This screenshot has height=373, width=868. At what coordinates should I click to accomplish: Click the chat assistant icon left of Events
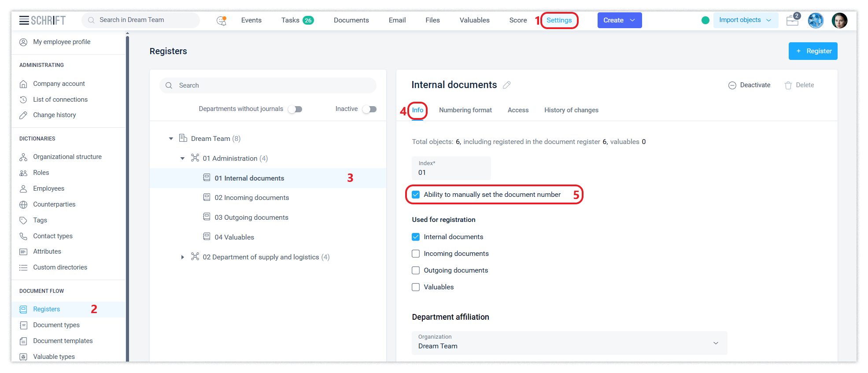(x=222, y=20)
